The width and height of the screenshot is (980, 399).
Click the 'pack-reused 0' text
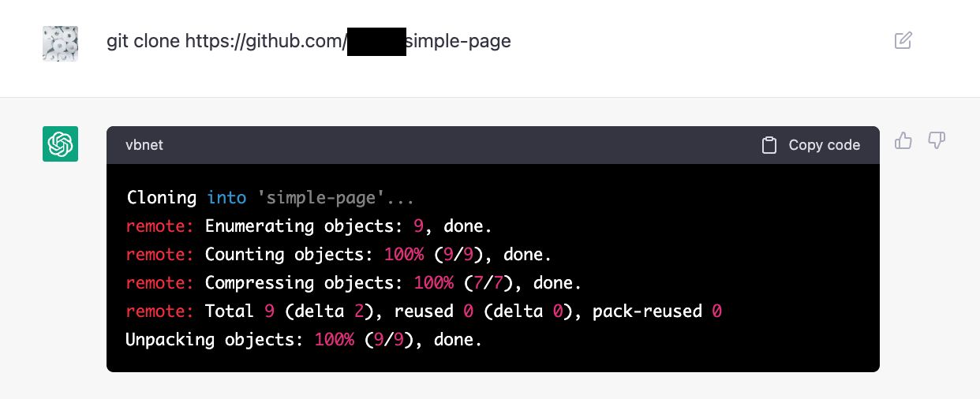(657, 311)
